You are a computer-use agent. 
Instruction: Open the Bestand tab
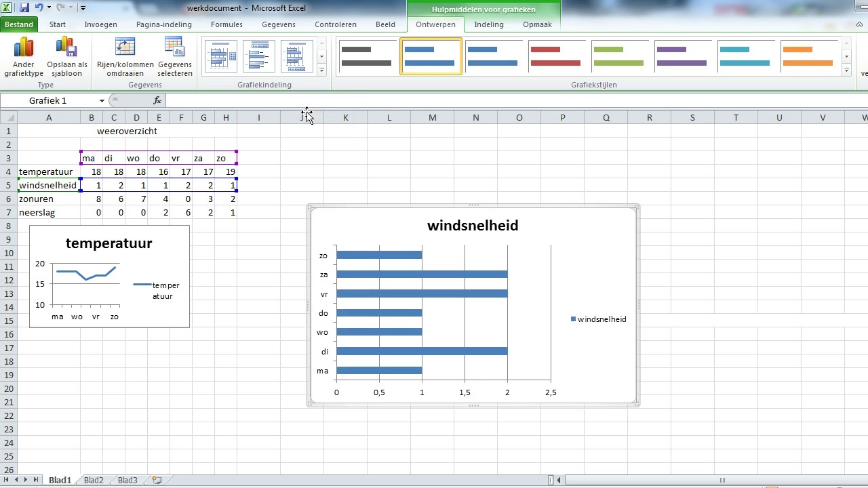[x=19, y=24]
